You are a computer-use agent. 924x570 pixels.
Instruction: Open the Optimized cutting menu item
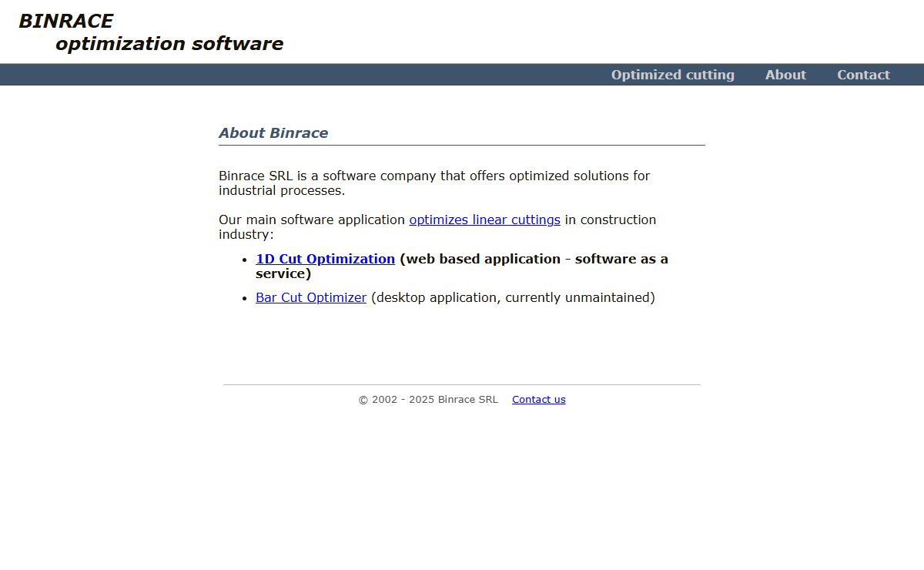click(672, 75)
